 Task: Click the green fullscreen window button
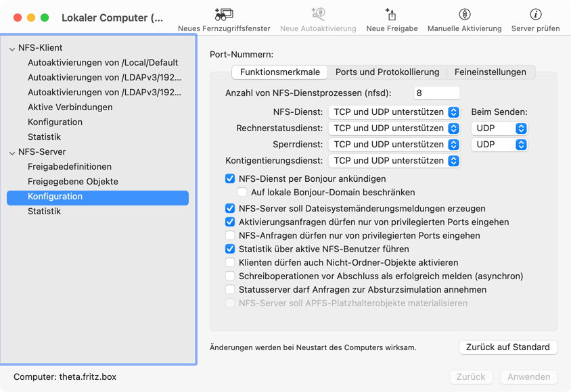pos(45,18)
